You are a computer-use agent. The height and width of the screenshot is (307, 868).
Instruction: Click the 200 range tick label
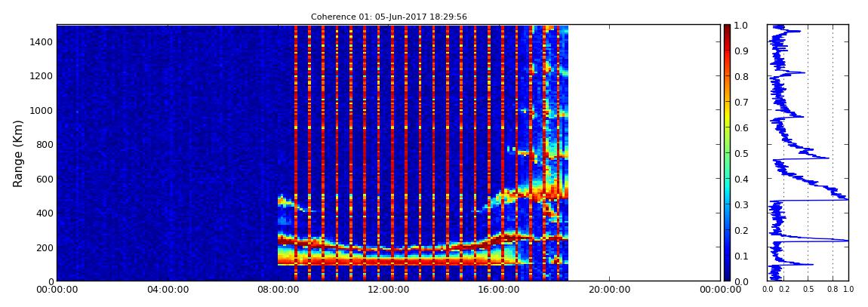click(x=45, y=247)
